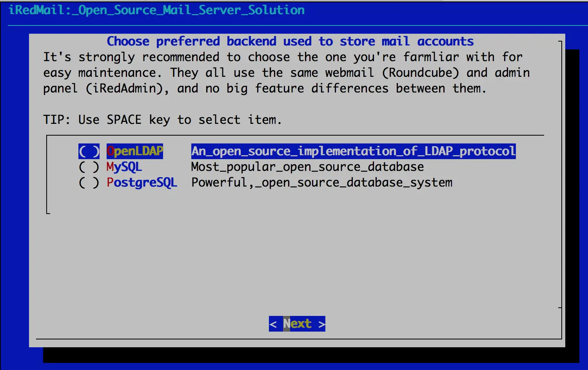Image resolution: width=588 pixels, height=370 pixels.
Task: Click the MySQL database description text
Action: pyautogui.click(x=307, y=167)
